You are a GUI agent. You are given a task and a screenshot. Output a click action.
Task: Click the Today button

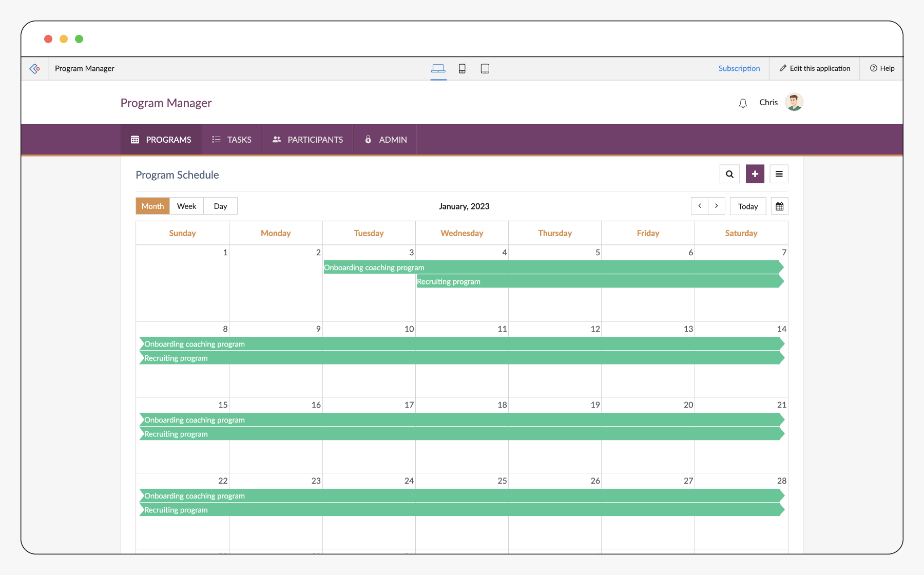(747, 206)
